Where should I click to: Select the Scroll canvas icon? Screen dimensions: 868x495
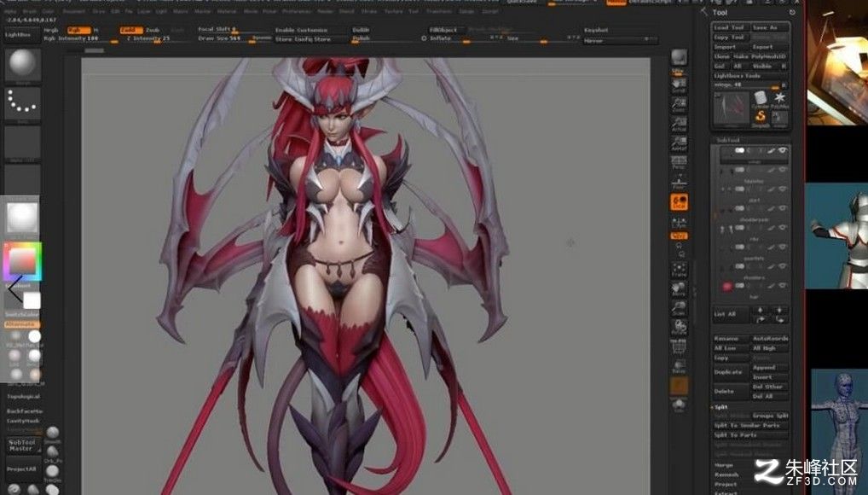click(x=679, y=84)
